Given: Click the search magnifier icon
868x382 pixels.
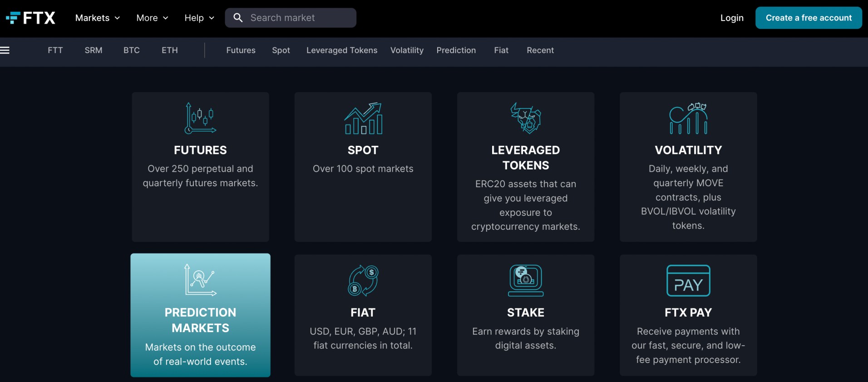Looking at the screenshot, I should (238, 18).
